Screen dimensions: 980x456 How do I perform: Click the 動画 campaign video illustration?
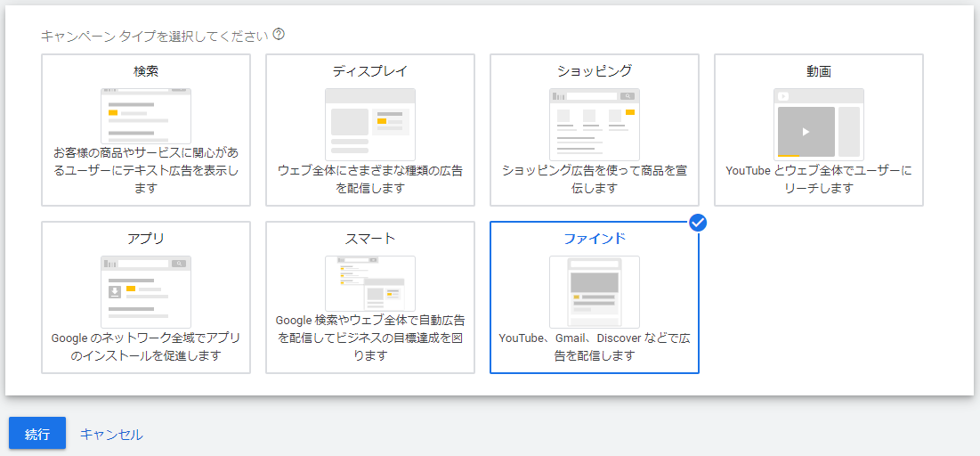[x=819, y=125]
